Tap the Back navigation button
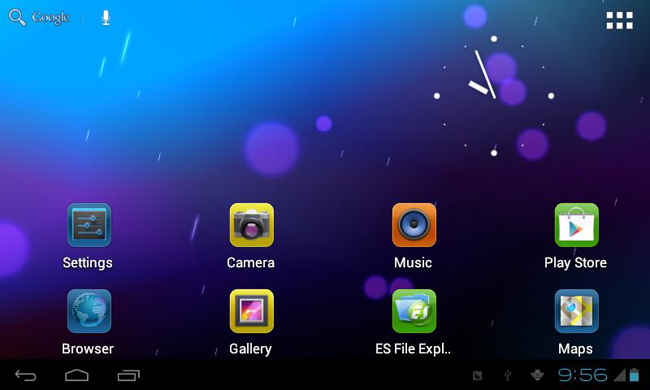650x390 pixels. (26, 375)
